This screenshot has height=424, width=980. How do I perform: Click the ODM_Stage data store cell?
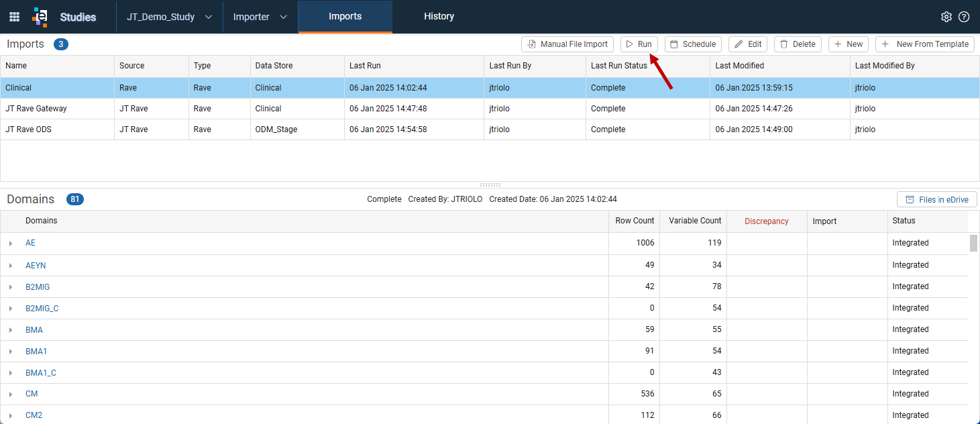pos(297,129)
